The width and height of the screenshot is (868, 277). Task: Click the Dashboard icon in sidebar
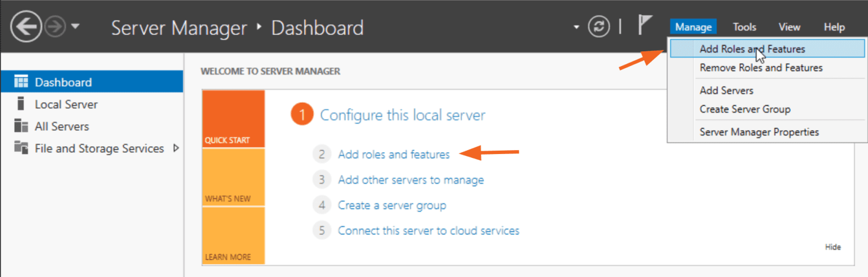click(21, 82)
